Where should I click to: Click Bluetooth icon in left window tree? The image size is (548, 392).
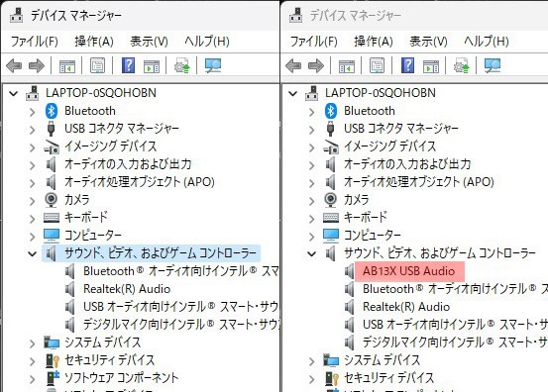point(52,111)
